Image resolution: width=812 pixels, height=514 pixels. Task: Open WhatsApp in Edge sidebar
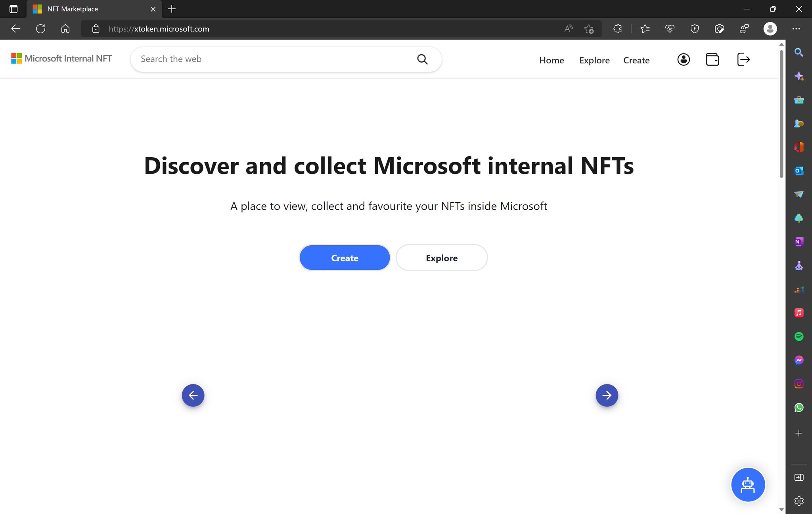coord(799,407)
